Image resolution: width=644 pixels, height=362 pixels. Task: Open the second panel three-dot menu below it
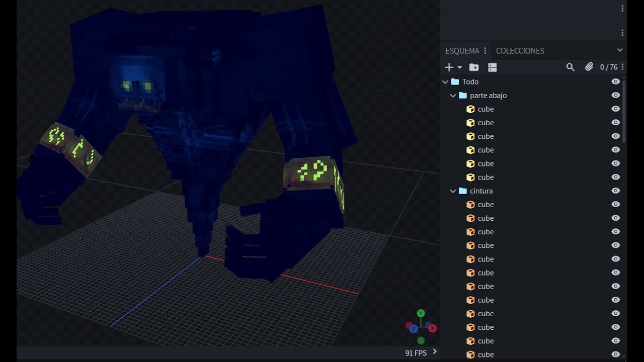pyautogui.click(x=622, y=33)
